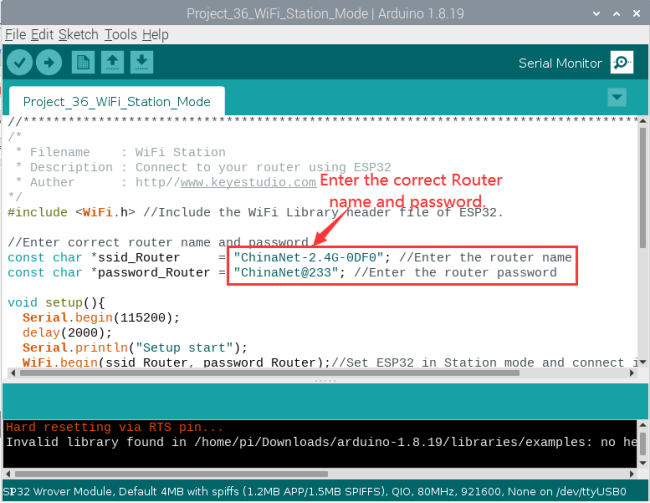Create a new sketch with New icon
This screenshot has width=650, height=503.
point(83,63)
